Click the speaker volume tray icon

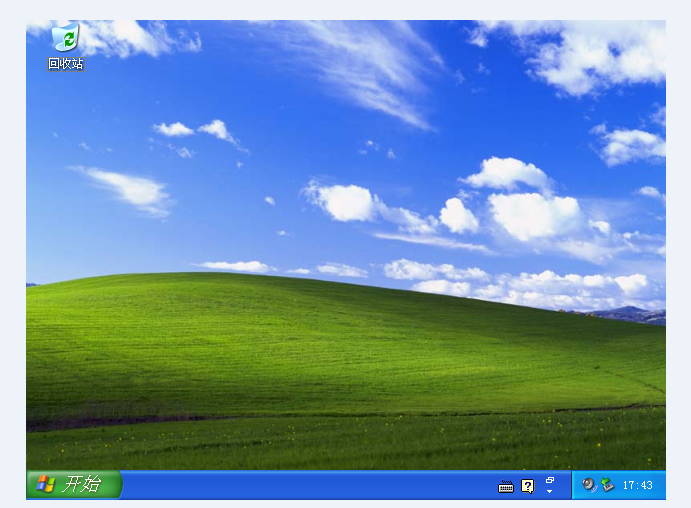tap(589, 485)
